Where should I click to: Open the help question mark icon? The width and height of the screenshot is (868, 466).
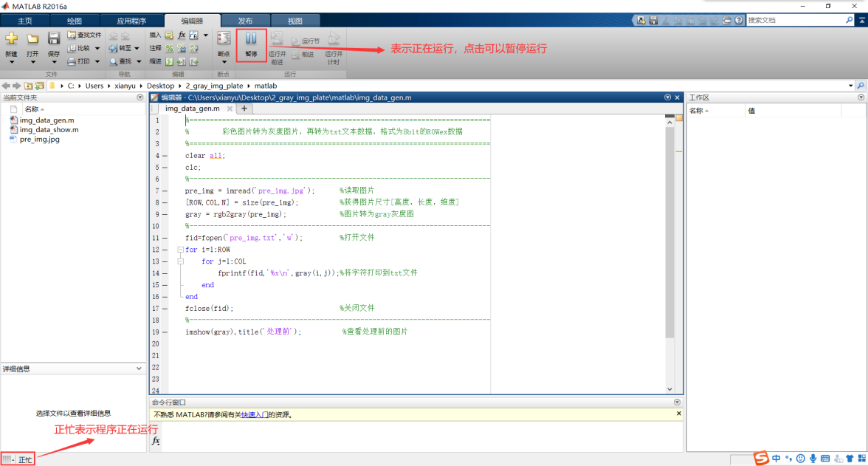pyautogui.click(x=739, y=21)
